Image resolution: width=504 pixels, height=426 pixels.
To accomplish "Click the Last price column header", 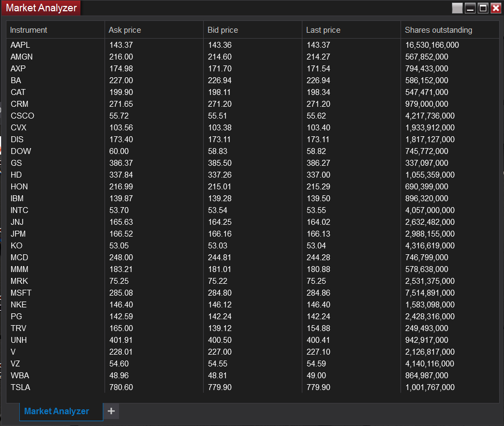I will pos(351,30).
